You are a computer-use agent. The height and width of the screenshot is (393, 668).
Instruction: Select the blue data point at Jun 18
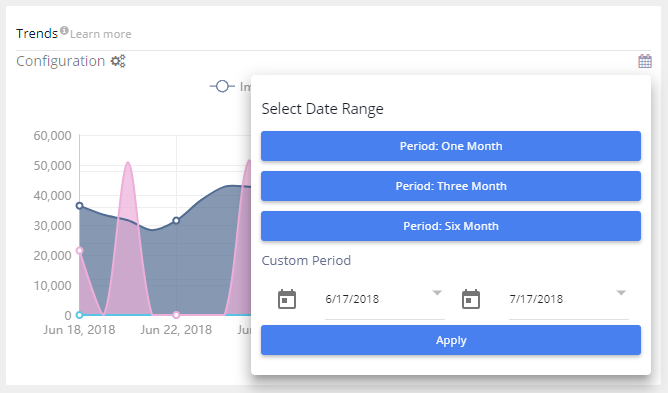point(79,206)
